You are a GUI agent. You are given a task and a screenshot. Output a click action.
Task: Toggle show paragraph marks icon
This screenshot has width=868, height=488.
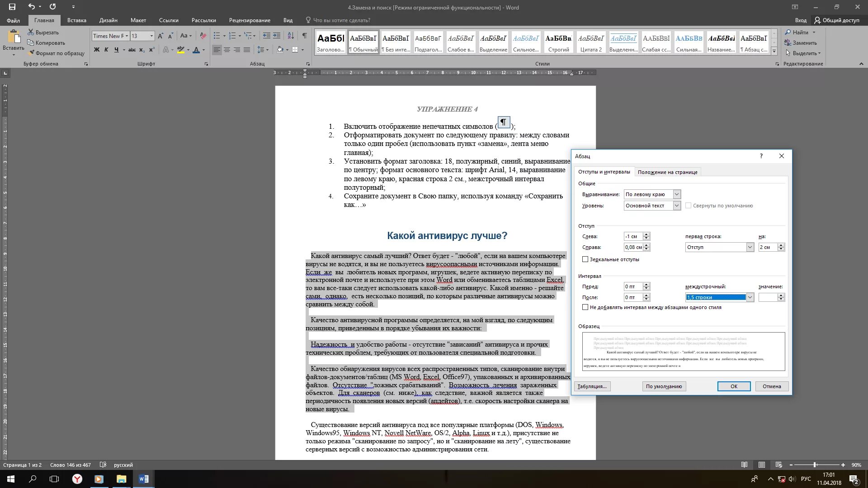(x=304, y=36)
